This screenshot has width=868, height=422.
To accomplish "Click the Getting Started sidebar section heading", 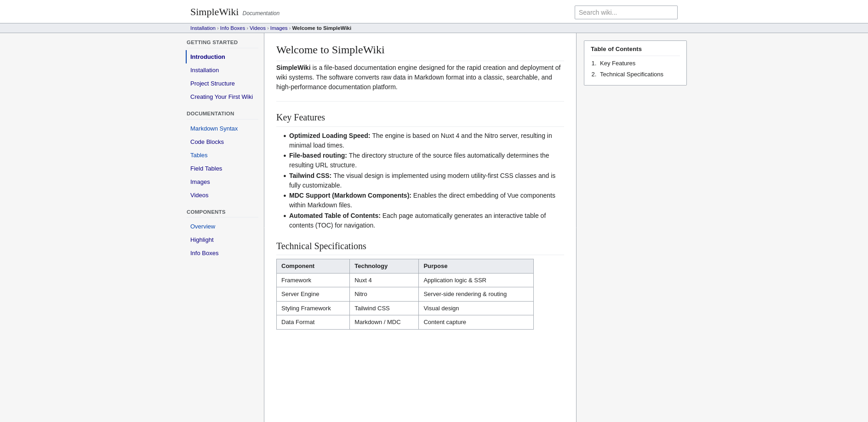I will point(212,42).
